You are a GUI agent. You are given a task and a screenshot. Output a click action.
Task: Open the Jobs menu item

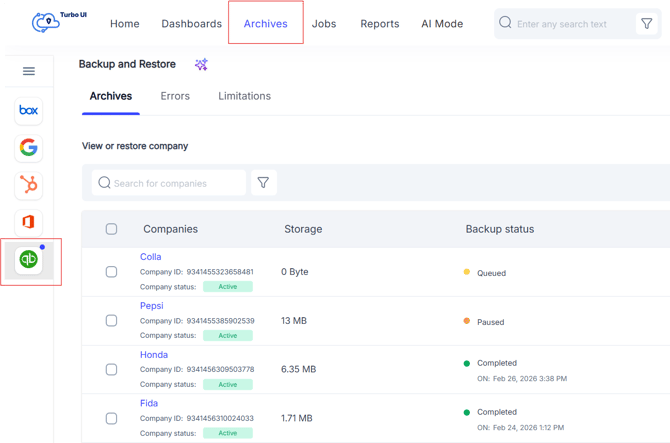[324, 24]
